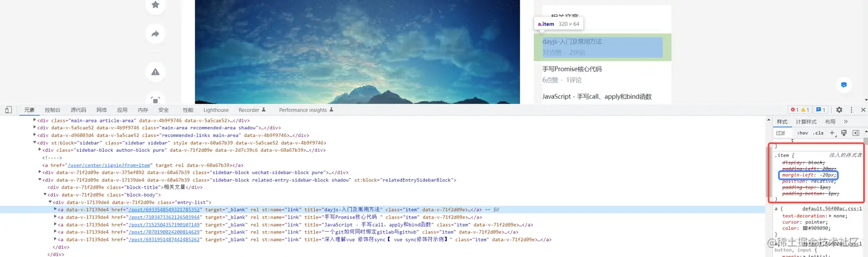Click the yellow warning count badge
The height and width of the screenshot is (257, 868).
pyautogui.click(x=805, y=110)
